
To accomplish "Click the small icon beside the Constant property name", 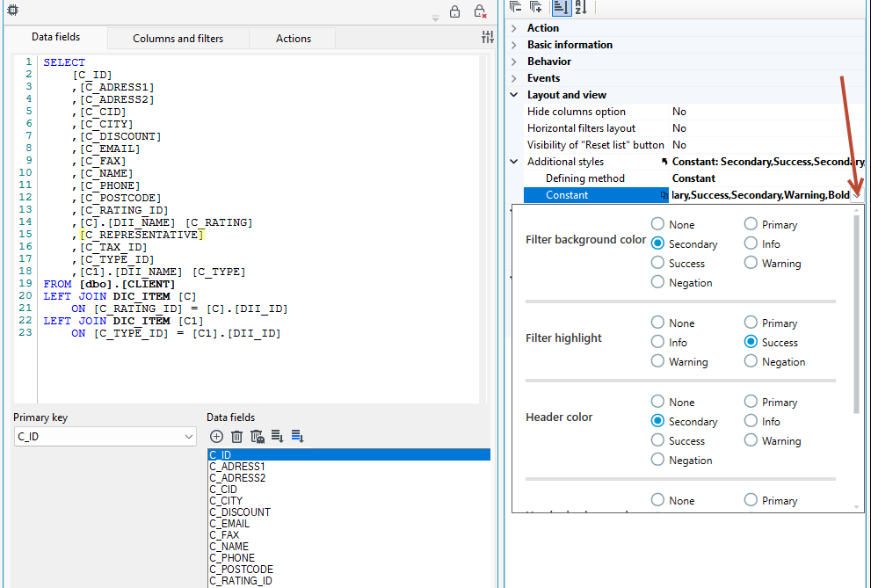I will 664,195.
